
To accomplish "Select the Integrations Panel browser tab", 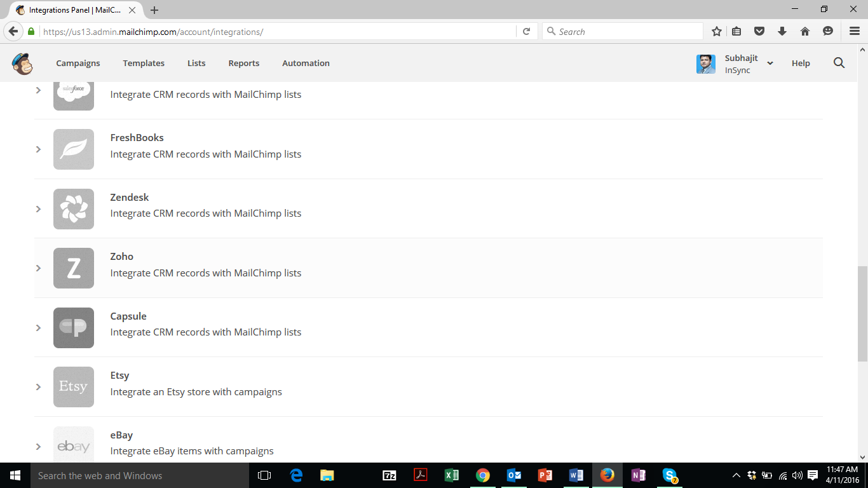I will 75,10.
